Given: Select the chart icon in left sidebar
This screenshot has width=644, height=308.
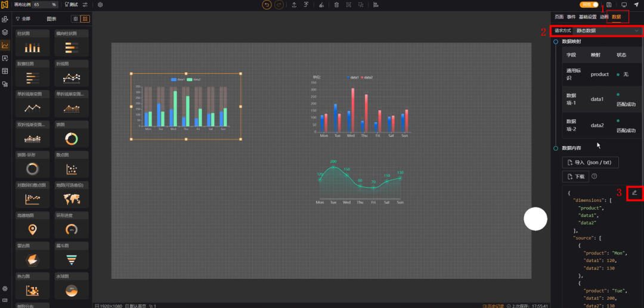Looking at the screenshot, I should click(5, 45).
